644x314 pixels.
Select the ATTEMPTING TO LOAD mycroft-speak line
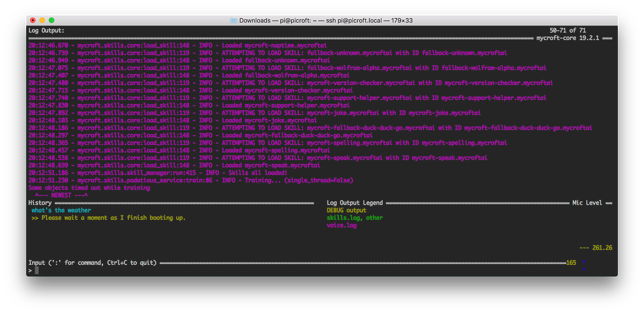coord(258,158)
